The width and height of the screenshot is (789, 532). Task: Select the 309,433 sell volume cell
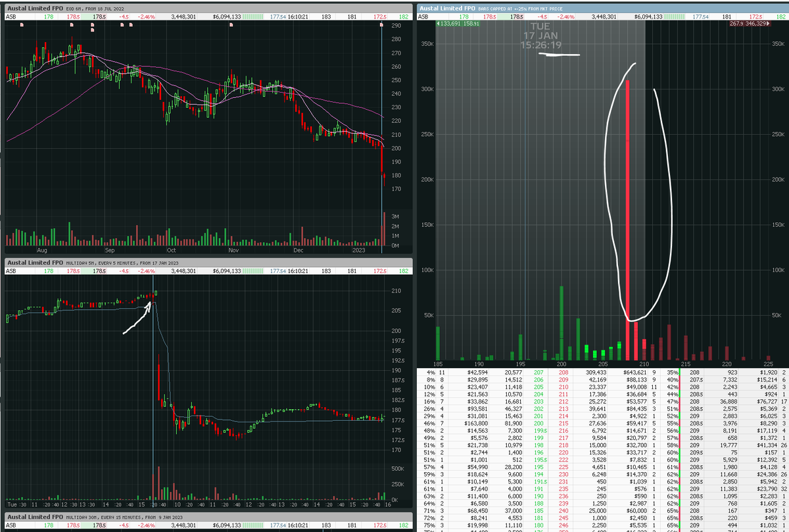pyautogui.click(x=596, y=372)
